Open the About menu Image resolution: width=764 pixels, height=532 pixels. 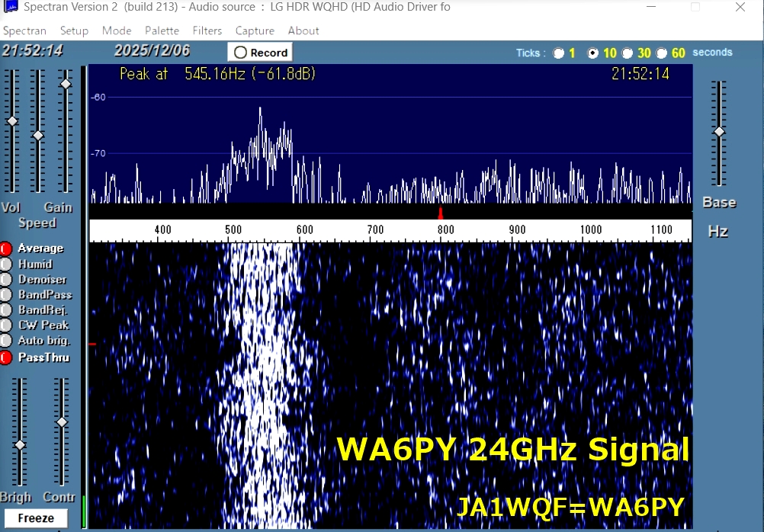click(303, 30)
